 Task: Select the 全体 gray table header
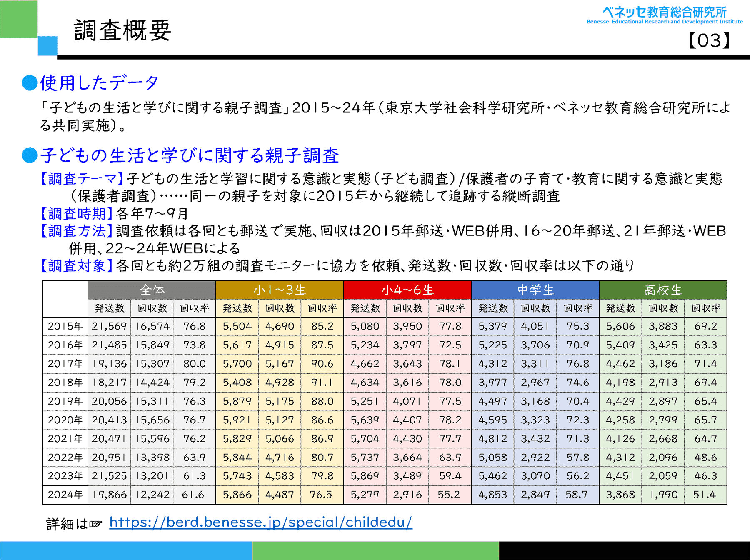152,290
